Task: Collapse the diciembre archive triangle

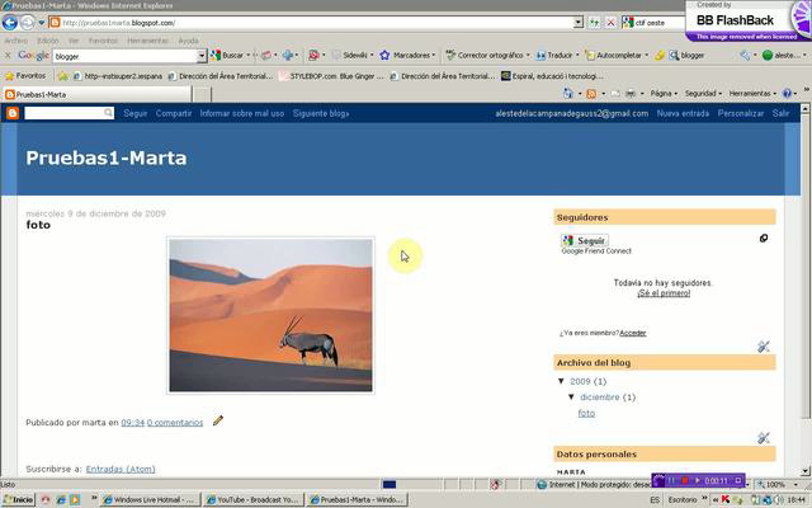Action: (571, 397)
